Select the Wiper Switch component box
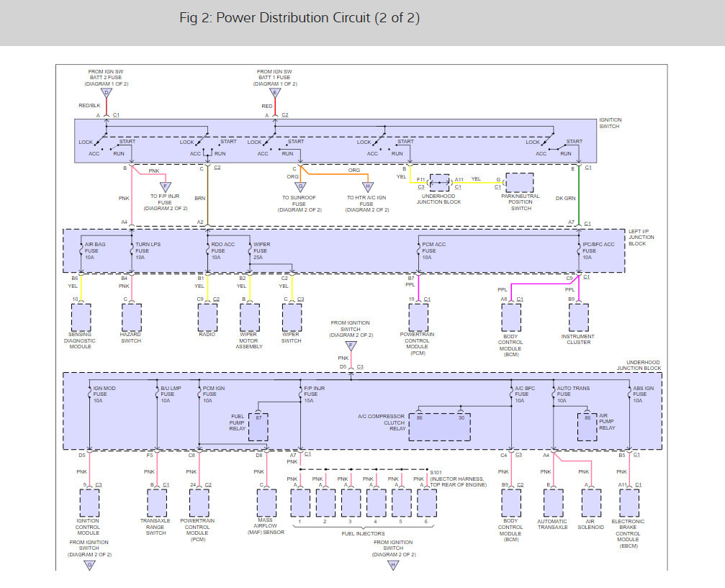The image size is (725, 588). [292, 317]
